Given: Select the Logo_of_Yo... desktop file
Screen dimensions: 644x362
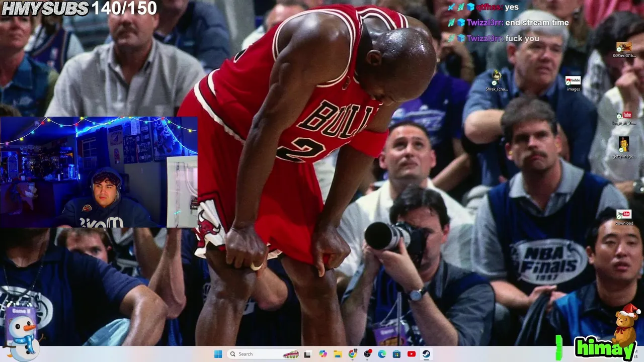Looking at the screenshot, I should (624, 118).
